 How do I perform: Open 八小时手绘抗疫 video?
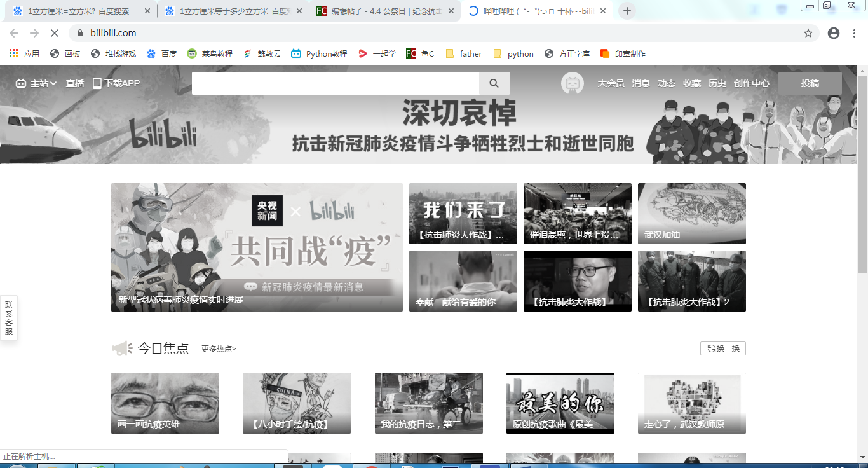click(x=297, y=403)
